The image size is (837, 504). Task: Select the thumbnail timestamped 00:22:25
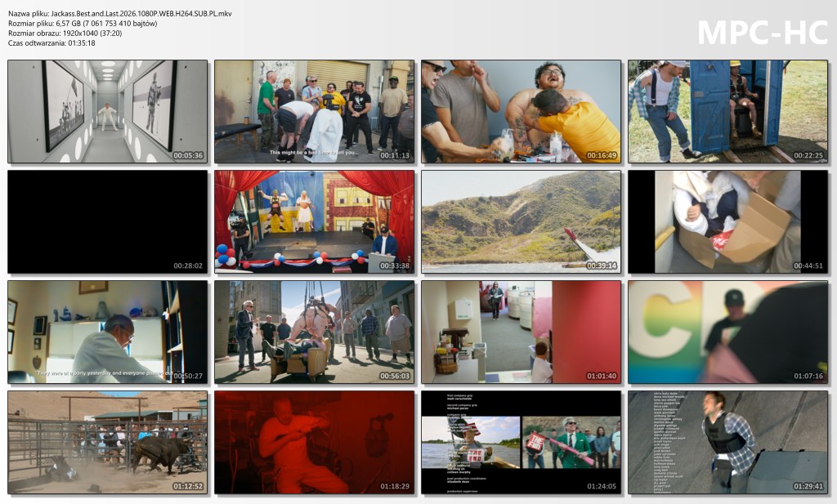(728, 111)
